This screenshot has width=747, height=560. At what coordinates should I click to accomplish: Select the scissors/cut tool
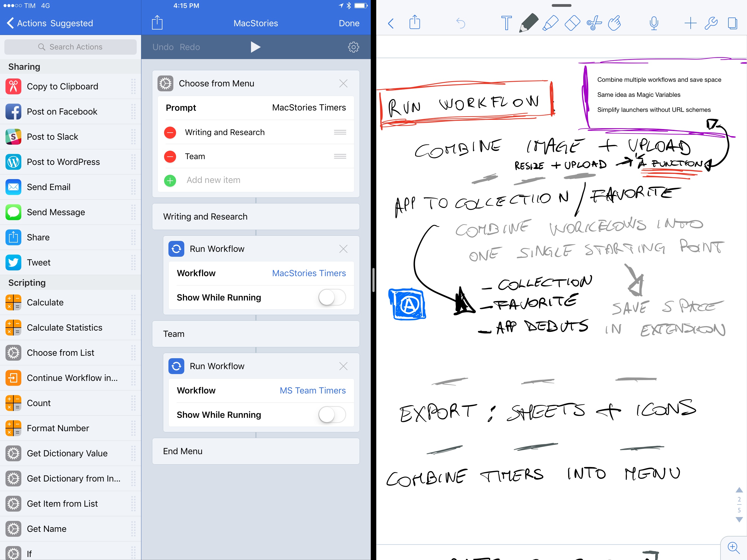(x=594, y=22)
